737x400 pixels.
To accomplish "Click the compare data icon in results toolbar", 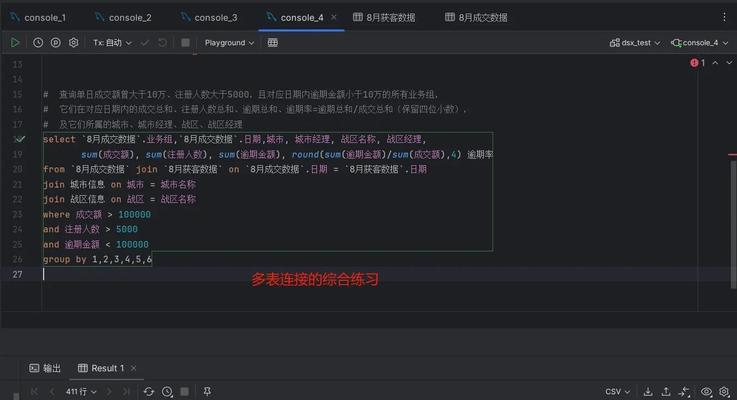I will click(x=684, y=392).
